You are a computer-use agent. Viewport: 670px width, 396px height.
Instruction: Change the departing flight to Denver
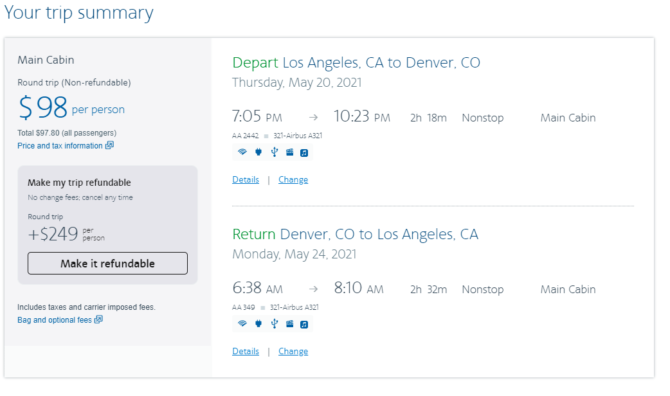tap(293, 180)
